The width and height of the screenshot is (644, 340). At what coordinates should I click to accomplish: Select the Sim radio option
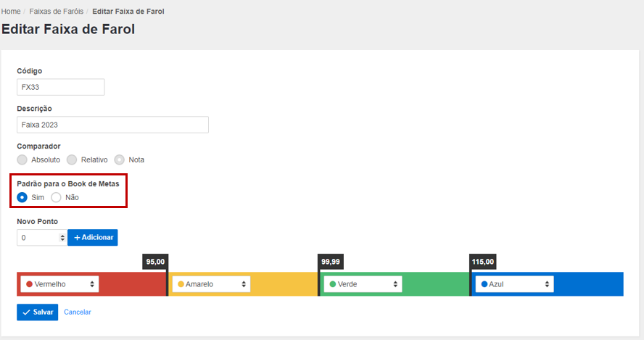click(22, 197)
